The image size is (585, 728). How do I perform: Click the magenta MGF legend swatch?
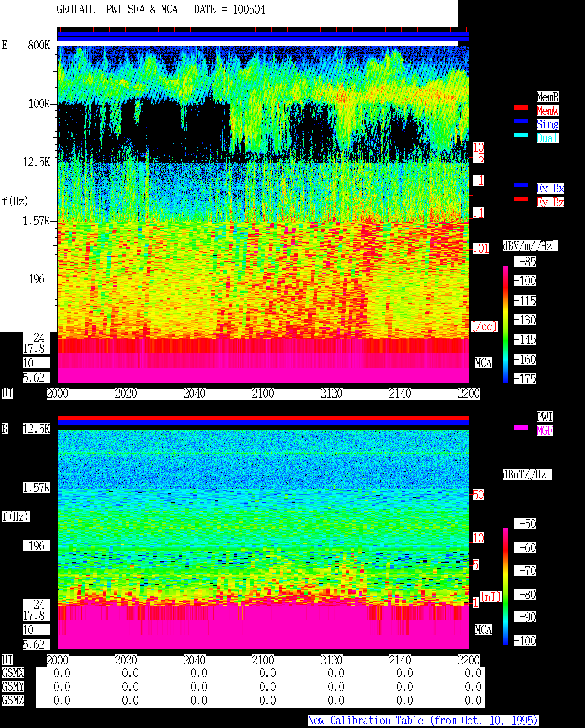(521, 427)
